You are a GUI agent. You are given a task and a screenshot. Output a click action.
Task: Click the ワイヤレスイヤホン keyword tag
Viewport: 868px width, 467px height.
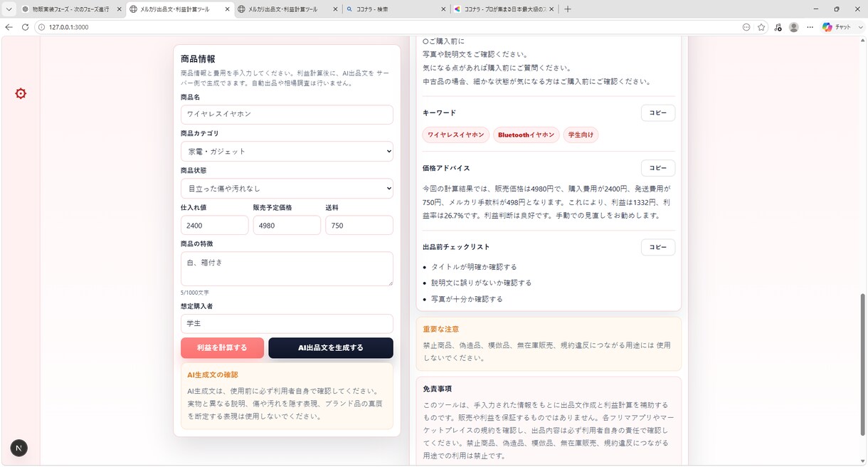[x=456, y=135]
